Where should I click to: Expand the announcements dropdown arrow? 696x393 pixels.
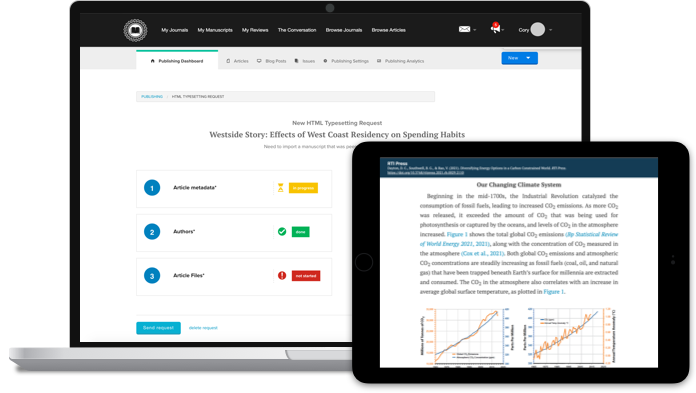click(503, 30)
